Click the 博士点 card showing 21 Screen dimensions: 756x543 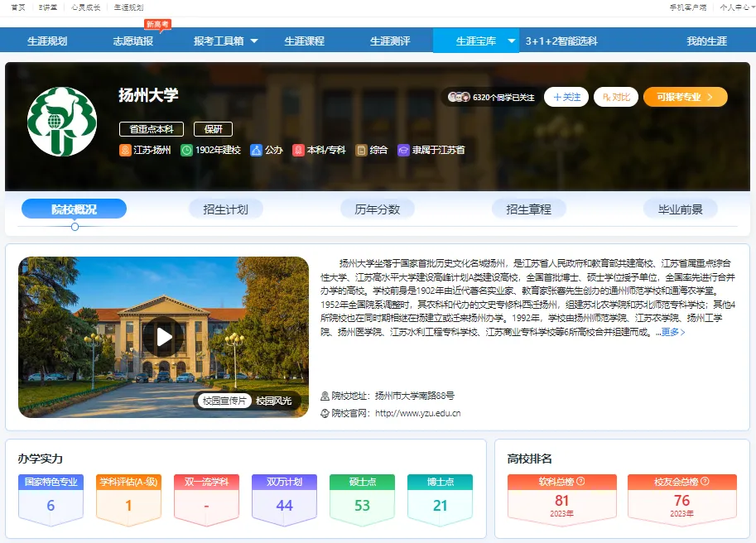(x=441, y=500)
